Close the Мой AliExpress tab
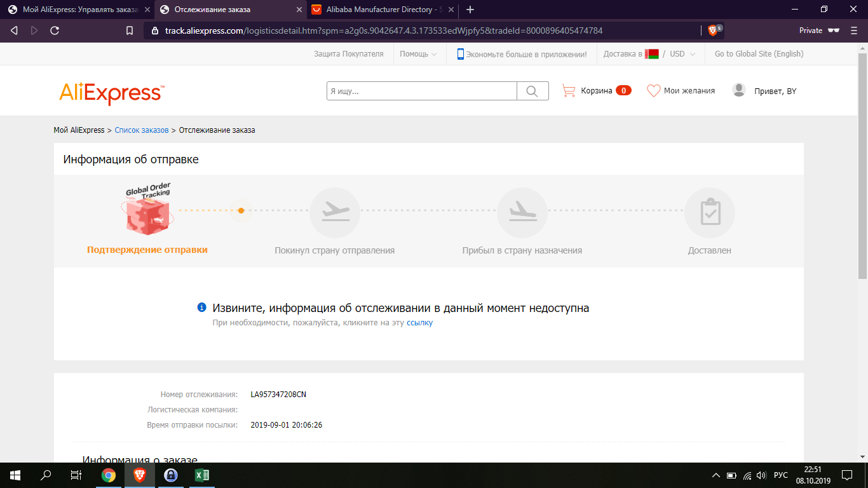This screenshot has width=868, height=488. [147, 10]
